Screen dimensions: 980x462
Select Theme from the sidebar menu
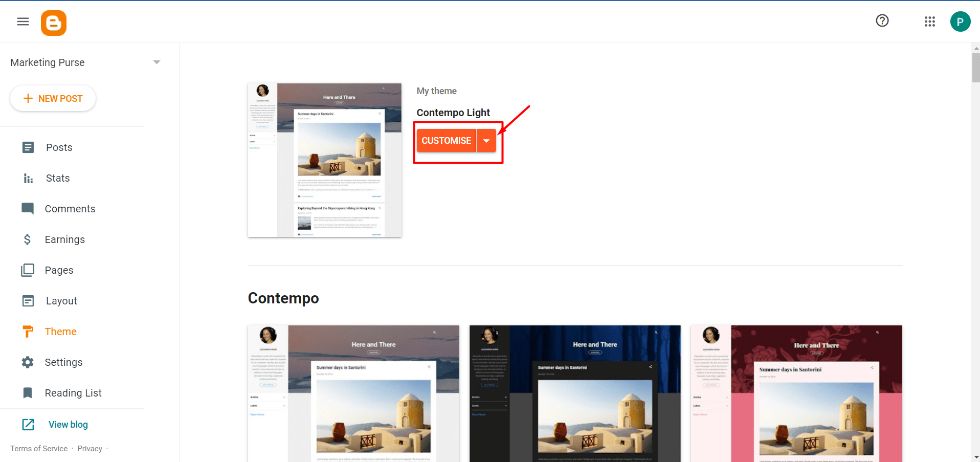[61, 331]
